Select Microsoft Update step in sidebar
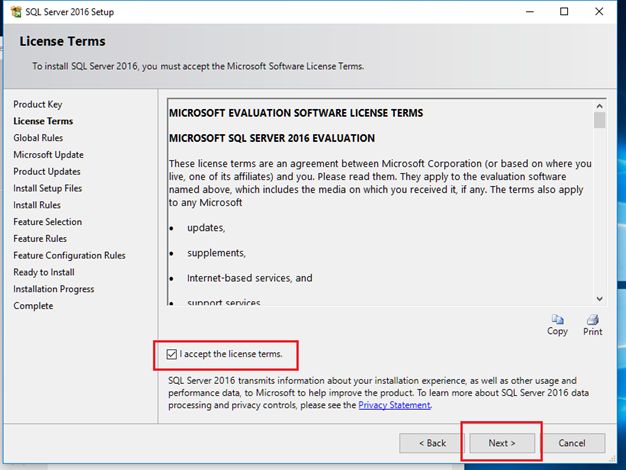 point(48,155)
